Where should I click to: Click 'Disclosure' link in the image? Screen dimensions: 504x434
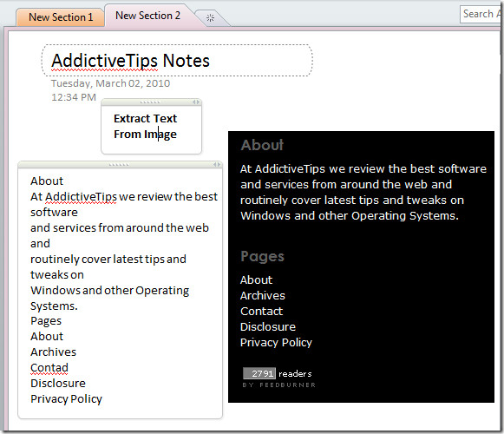[x=268, y=327]
